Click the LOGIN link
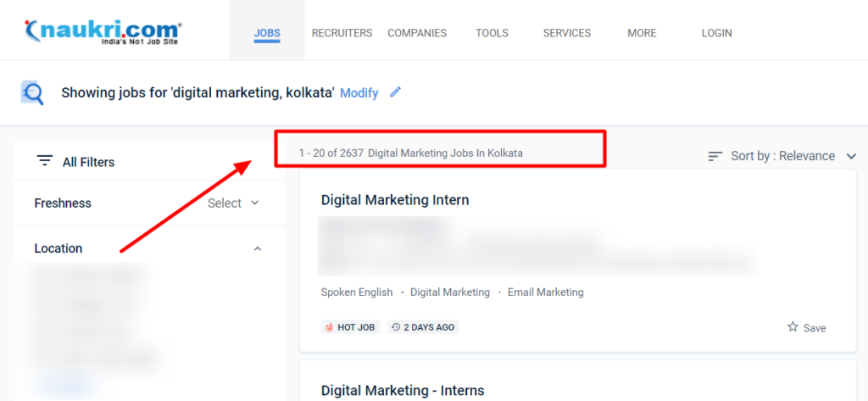Viewport: 868px width, 401px height. pos(717,33)
